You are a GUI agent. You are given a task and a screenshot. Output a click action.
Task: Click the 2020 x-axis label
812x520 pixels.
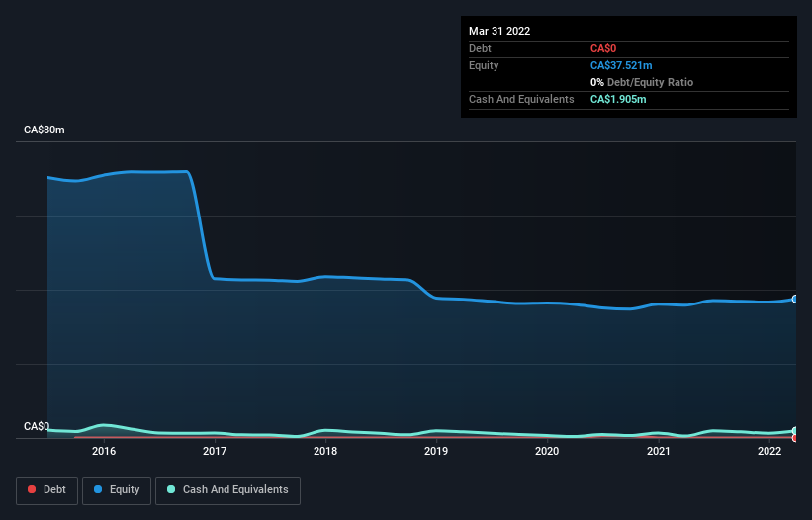coord(547,451)
